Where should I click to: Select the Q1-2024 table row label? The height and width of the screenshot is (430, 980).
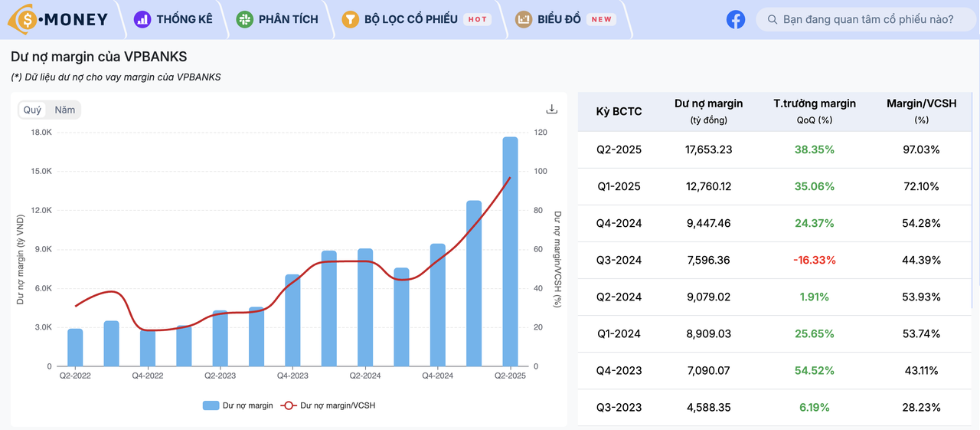coord(619,333)
